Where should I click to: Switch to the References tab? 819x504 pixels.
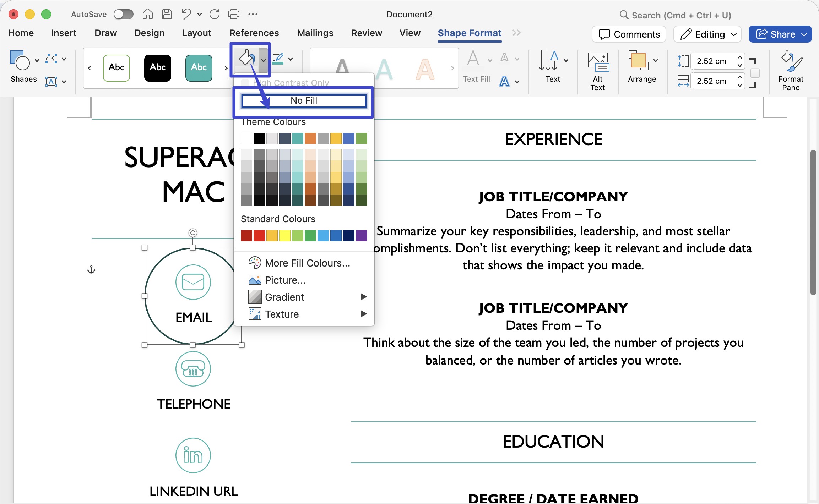pyautogui.click(x=254, y=33)
